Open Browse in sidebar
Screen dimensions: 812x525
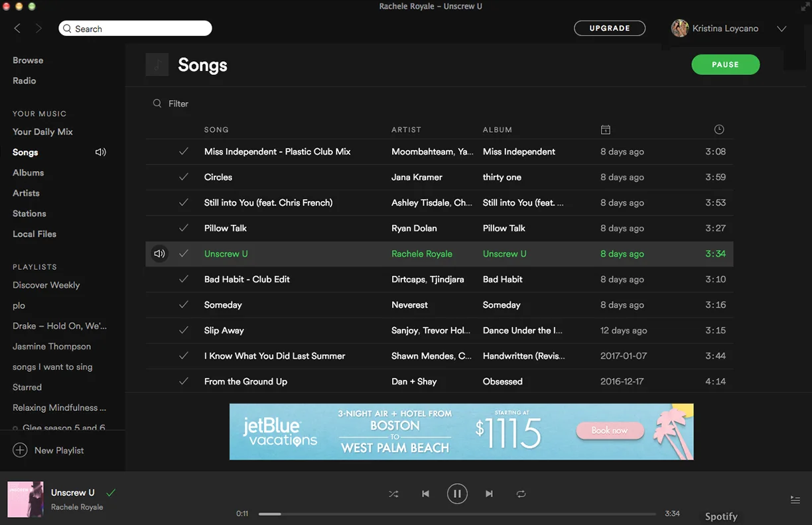coord(28,60)
